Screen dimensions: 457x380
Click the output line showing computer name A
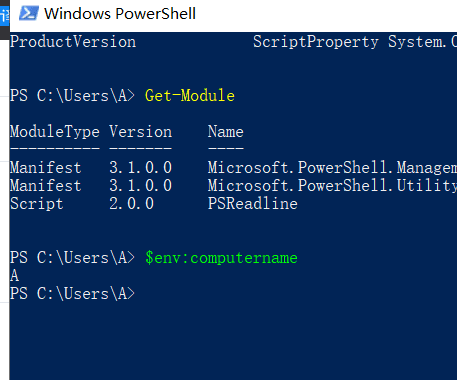point(14,276)
